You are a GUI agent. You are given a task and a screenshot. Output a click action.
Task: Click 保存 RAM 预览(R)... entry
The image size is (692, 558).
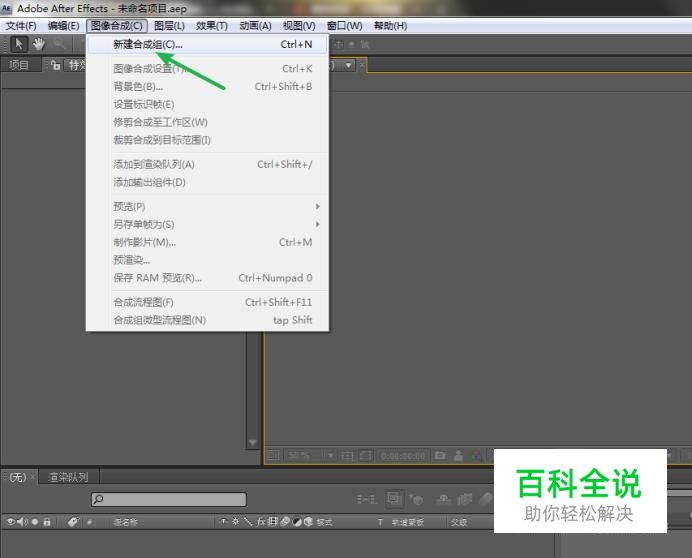[x=207, y=278]
